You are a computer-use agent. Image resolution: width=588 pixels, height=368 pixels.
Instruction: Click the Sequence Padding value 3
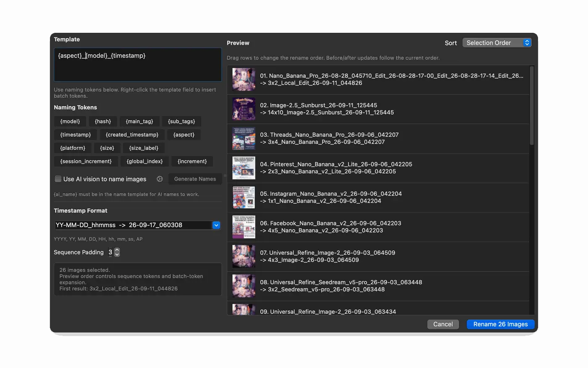point(110,252)
